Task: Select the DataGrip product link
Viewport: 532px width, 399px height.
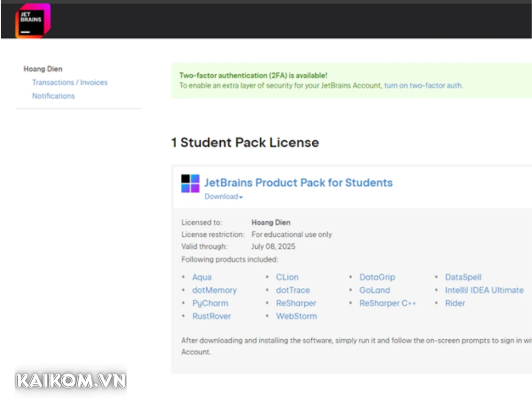Action: pos(377,277)
